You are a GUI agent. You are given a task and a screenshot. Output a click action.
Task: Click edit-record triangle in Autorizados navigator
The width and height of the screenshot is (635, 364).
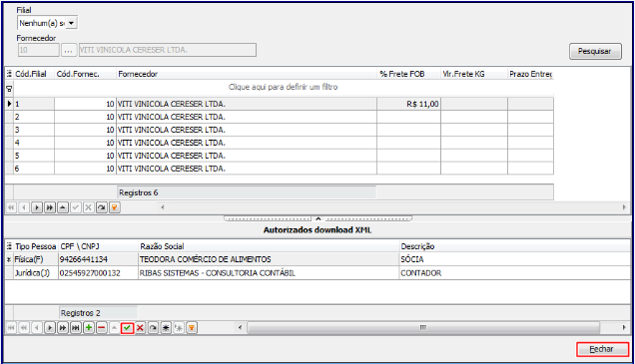coord(115,327)
